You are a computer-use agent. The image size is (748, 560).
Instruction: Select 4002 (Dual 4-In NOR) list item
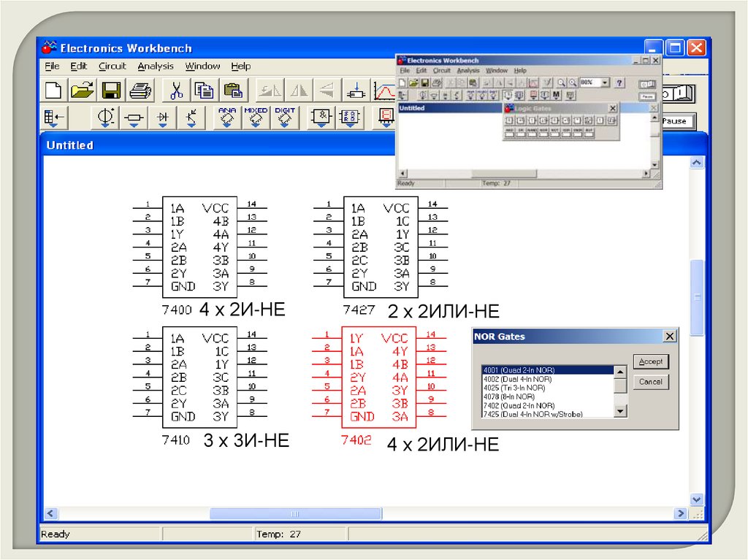pos(548,379)
